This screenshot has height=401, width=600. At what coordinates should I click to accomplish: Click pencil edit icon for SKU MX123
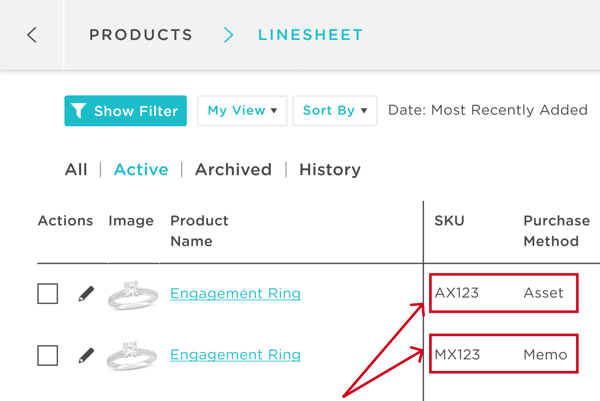click(x=86, y=355)
